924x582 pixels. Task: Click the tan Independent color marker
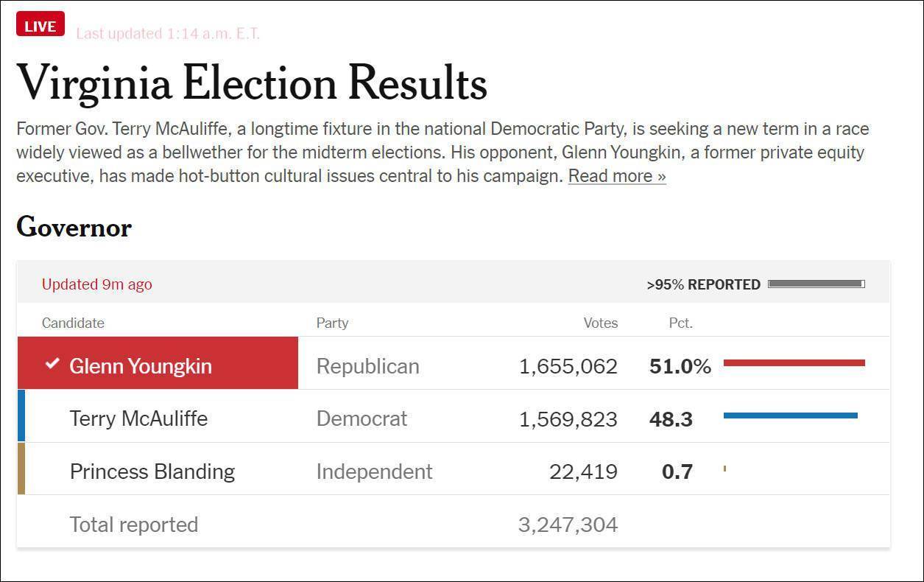click(x=21, y=469)
